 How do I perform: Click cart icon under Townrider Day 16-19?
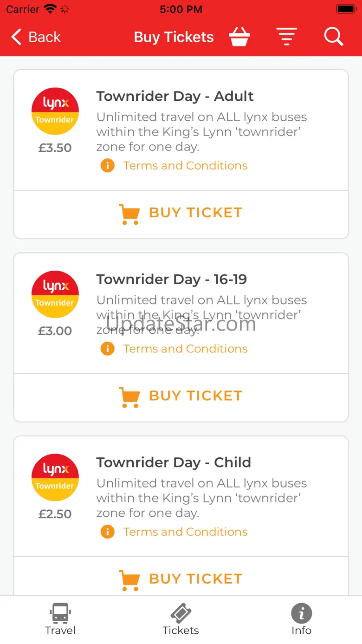[129, 397]
